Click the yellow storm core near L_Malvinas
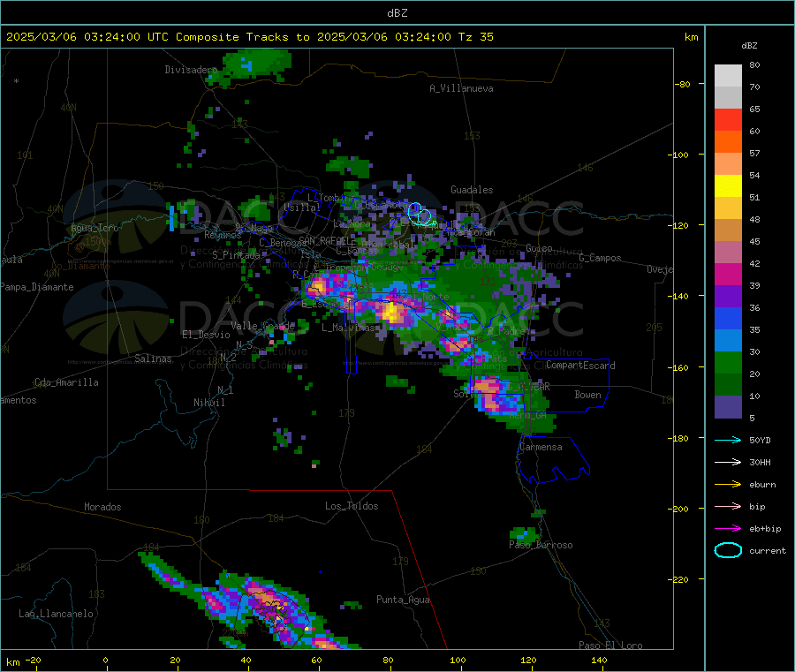This screenshot has height=672, width=795. click(392, 311)
